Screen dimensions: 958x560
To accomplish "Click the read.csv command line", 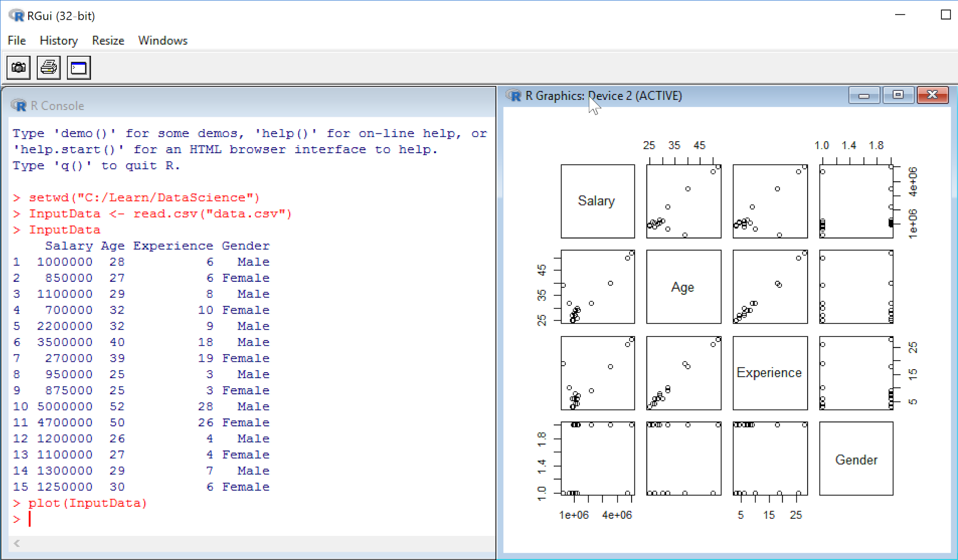I will 153,214.
